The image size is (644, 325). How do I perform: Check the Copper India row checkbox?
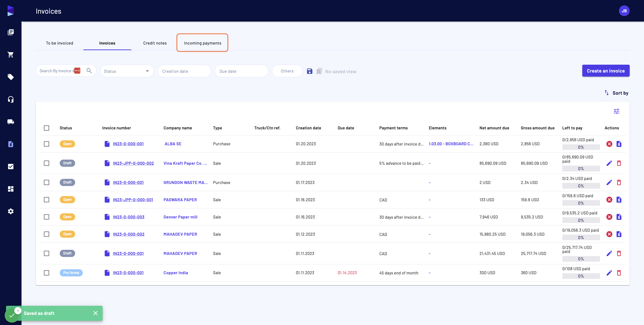point(47,273)
